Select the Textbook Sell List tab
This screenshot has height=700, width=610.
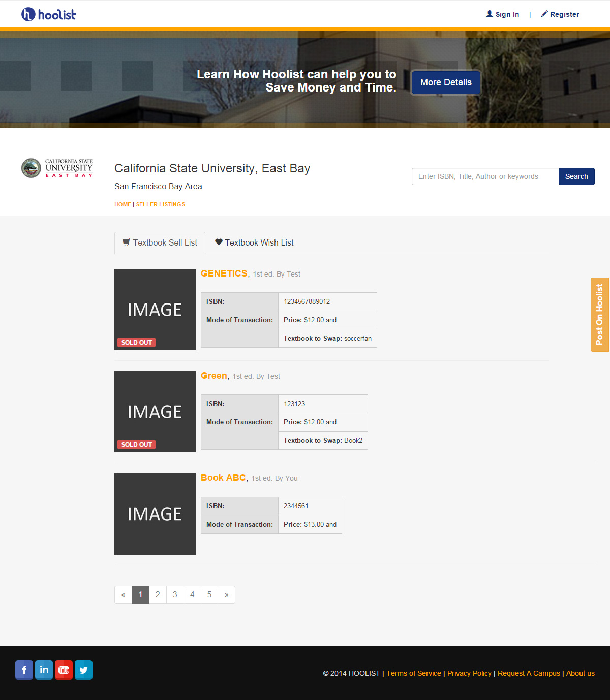160,243
